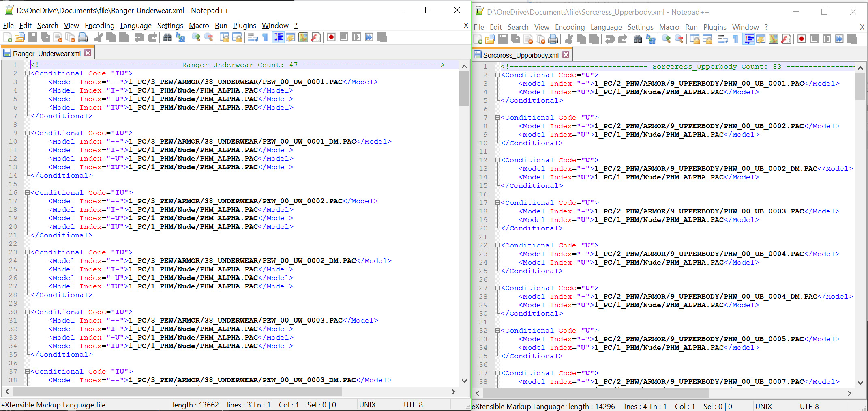Click scroll-down arrow in Ranger_Underwear vertical scrollbar
Image resolution: width=868 pixels, height=411 pixels.
coord(464,381)
